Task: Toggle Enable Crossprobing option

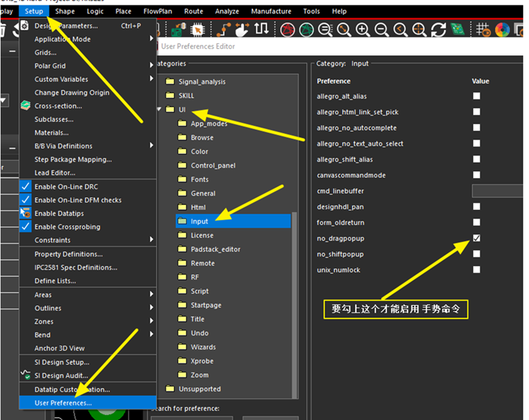Action: [26, 226]
